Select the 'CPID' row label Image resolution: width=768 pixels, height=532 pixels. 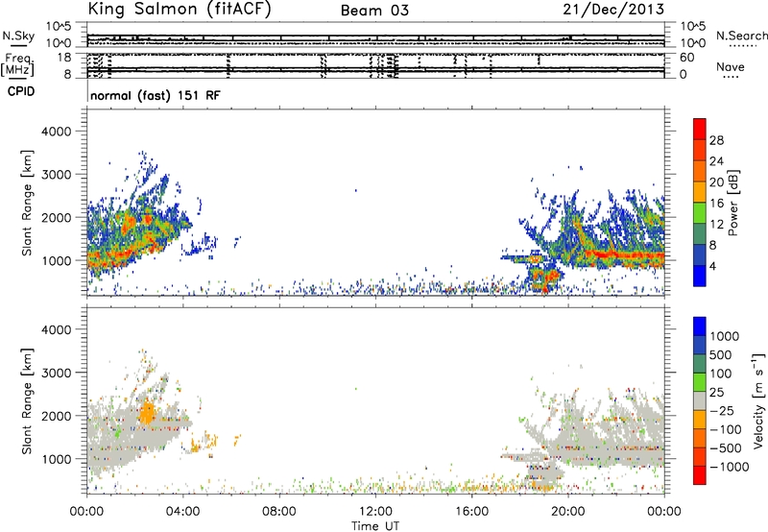tap(21, 91)
